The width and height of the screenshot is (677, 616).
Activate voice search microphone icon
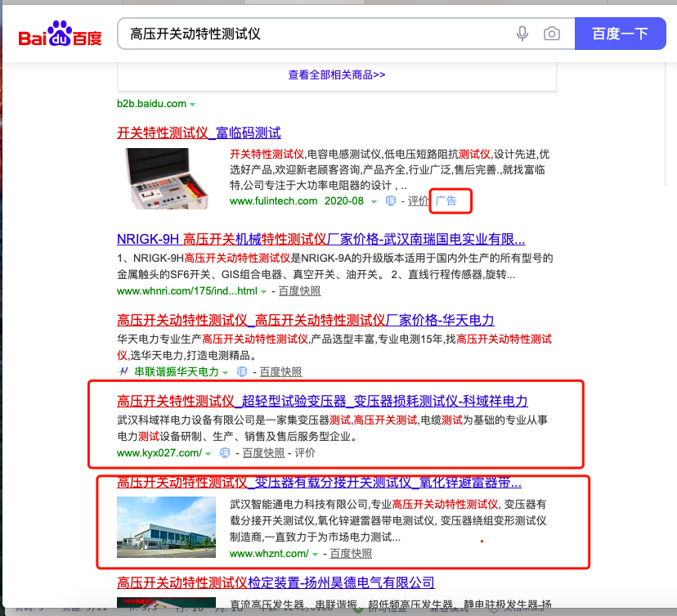click(522, 34)
